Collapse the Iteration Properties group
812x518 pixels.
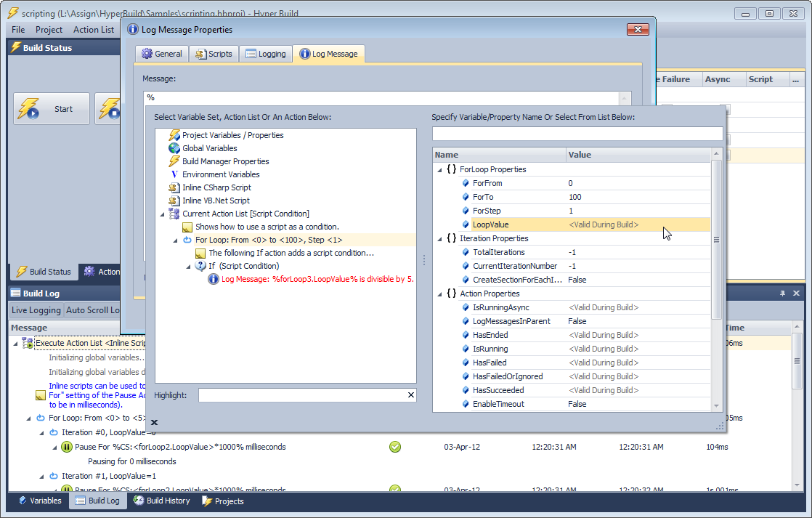(439, 238)
